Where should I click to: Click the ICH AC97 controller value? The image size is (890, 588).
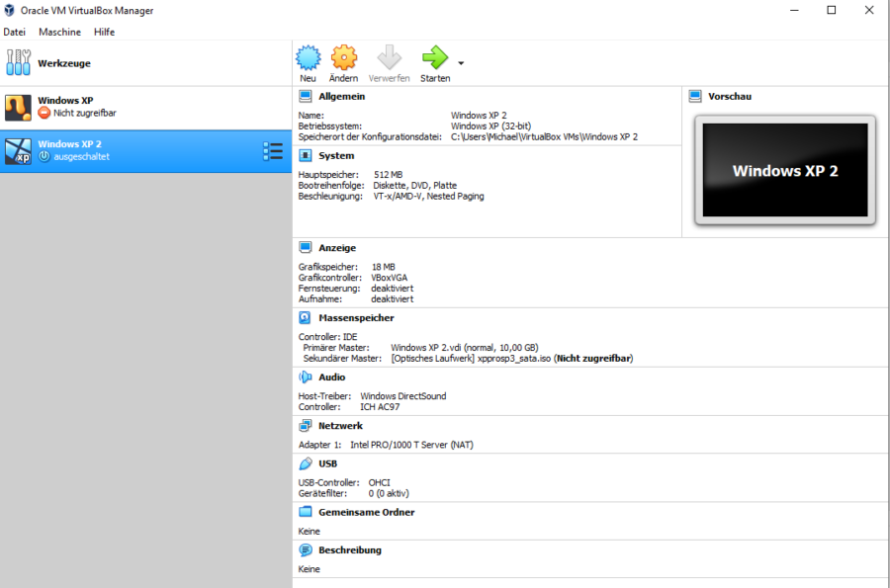click(380, 406)
